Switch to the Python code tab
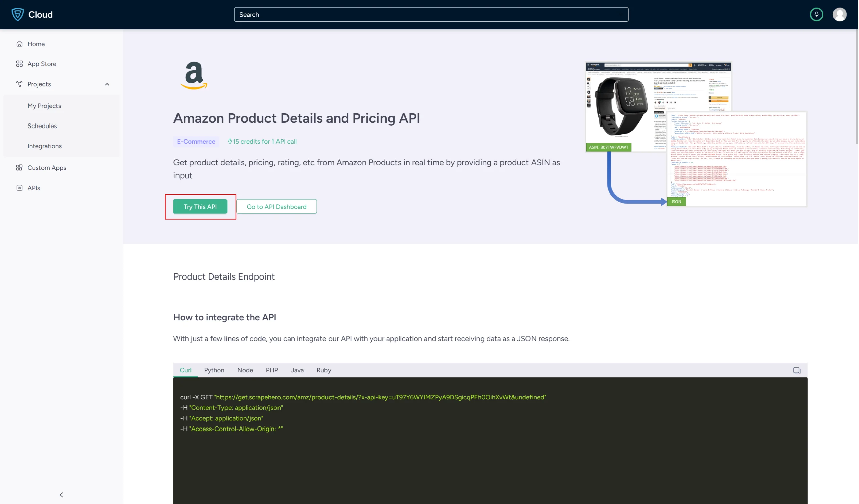This screenshot has width=859, height=504. pyautogui.click(x=214, y=370)
